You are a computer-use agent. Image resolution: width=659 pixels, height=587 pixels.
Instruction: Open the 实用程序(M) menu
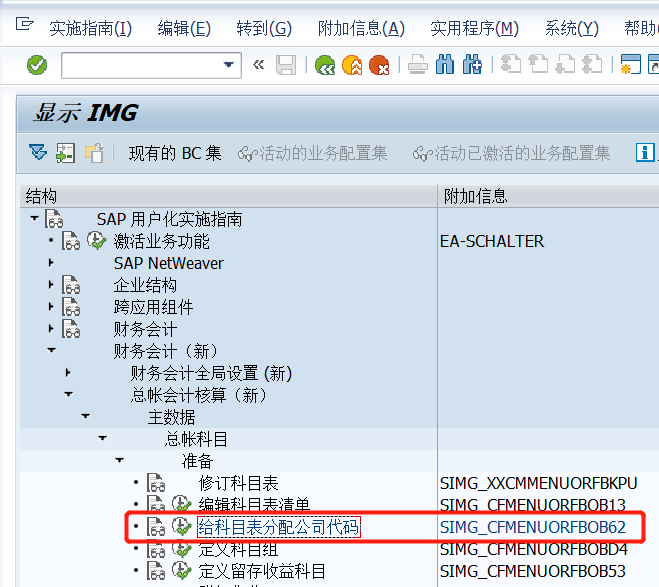(x=474, y=29)
